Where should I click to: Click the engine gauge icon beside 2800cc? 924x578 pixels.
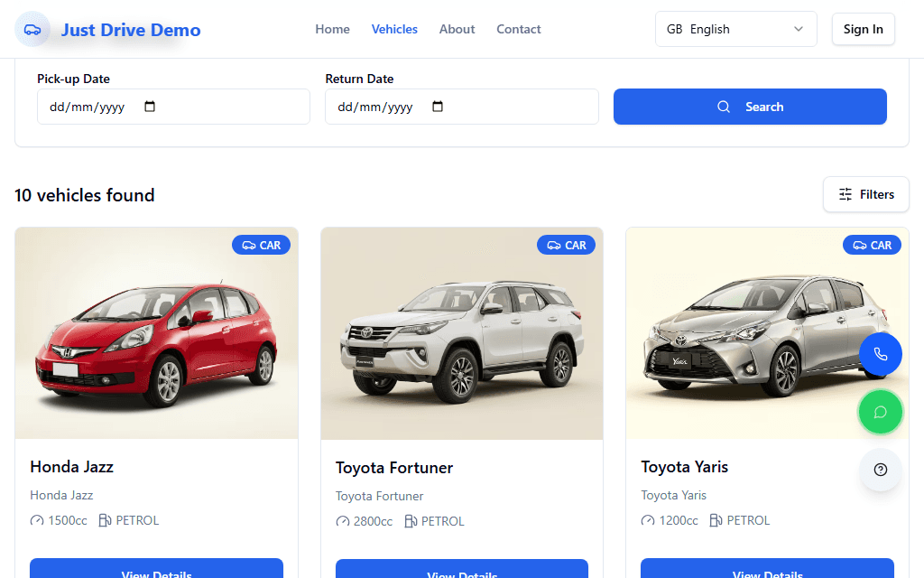[x=342, y=521]
